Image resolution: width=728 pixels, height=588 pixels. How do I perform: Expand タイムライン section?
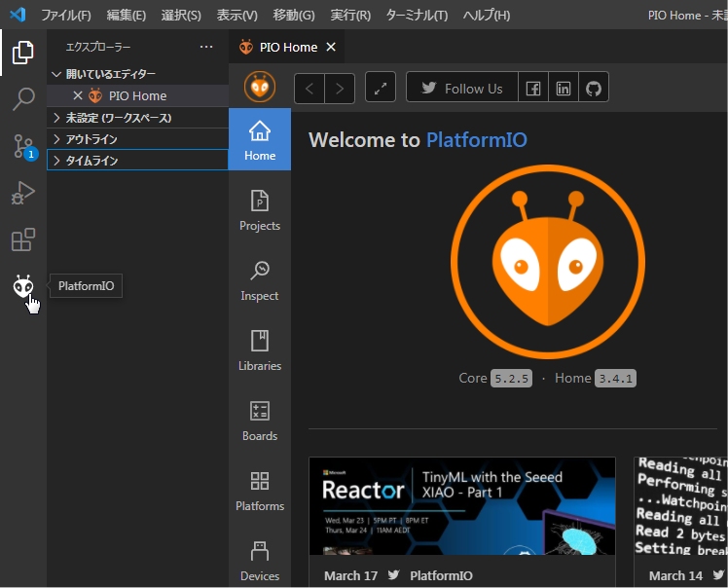click(x=138, y=161)
